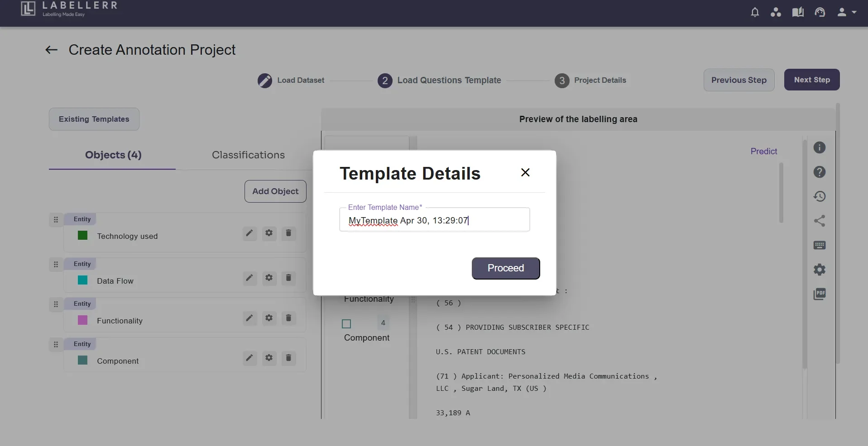Switch to the Classifications tab
Screen dimensions: 868x446
[248, 155]
